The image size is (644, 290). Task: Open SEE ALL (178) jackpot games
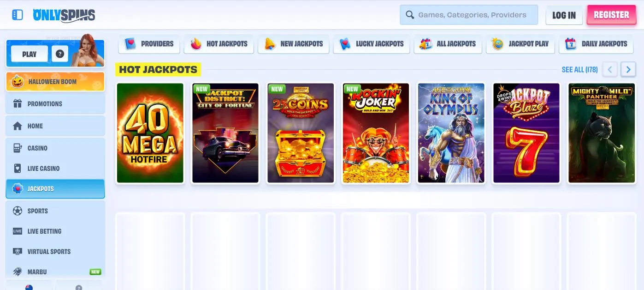click(579, 69)
